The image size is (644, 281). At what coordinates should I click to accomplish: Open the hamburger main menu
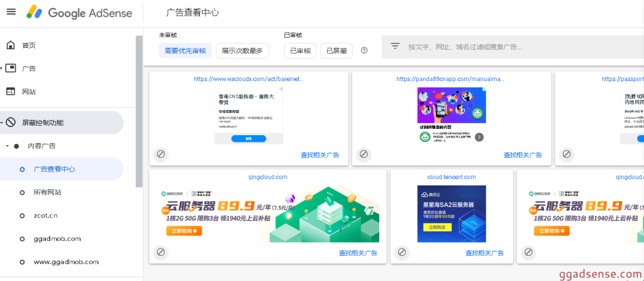11,11
